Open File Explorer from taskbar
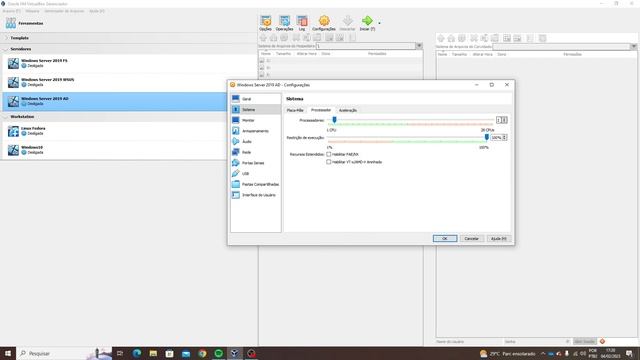 (153, 353)
